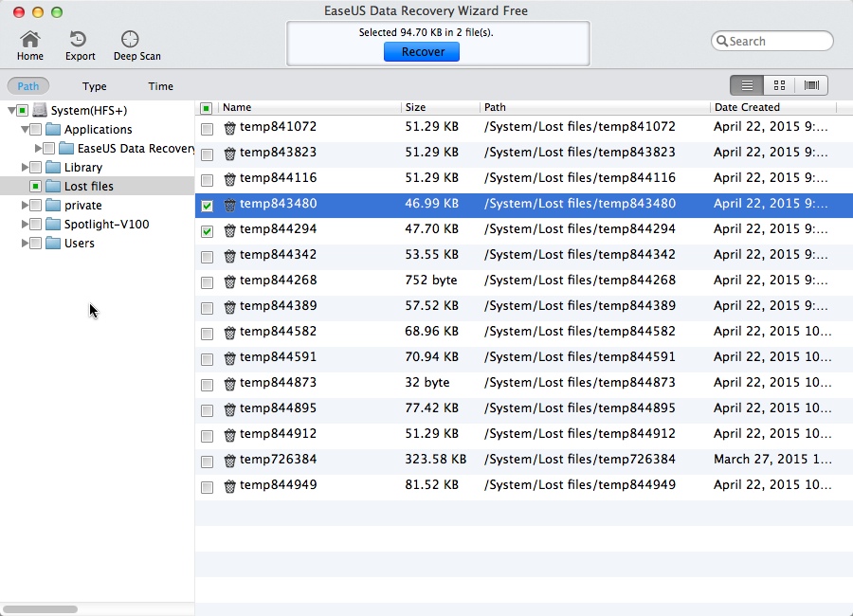This screenshot has height=616, width=853.
Task: Click the EaseUS Data Recovery folder icon
Action: (x=65, y=148)
